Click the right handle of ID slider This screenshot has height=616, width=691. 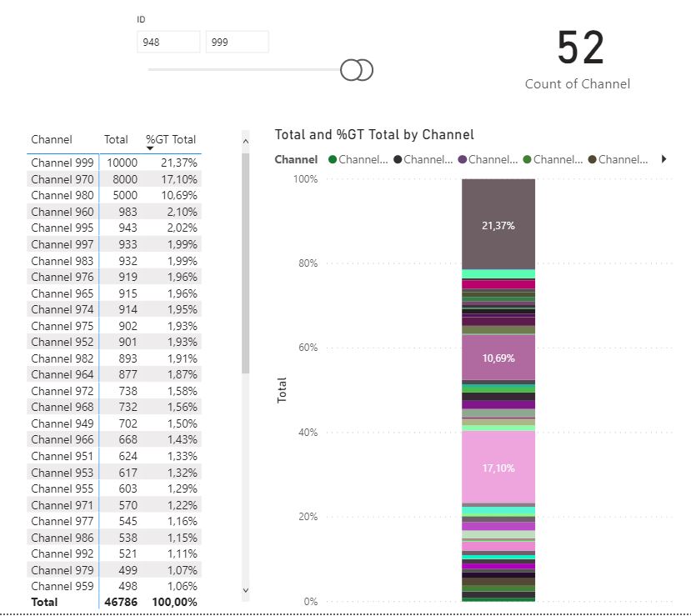point(365,70)
